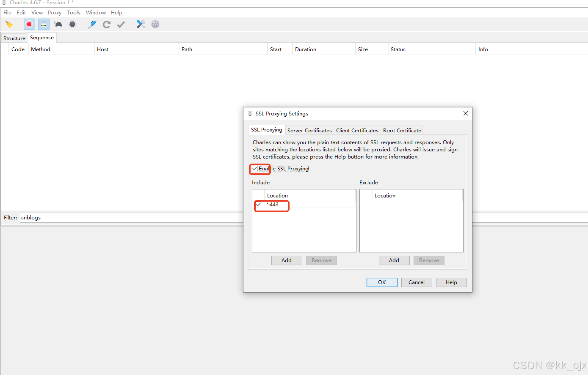
Task: Click Add under the Exclude list
Action: pos(394,260)
